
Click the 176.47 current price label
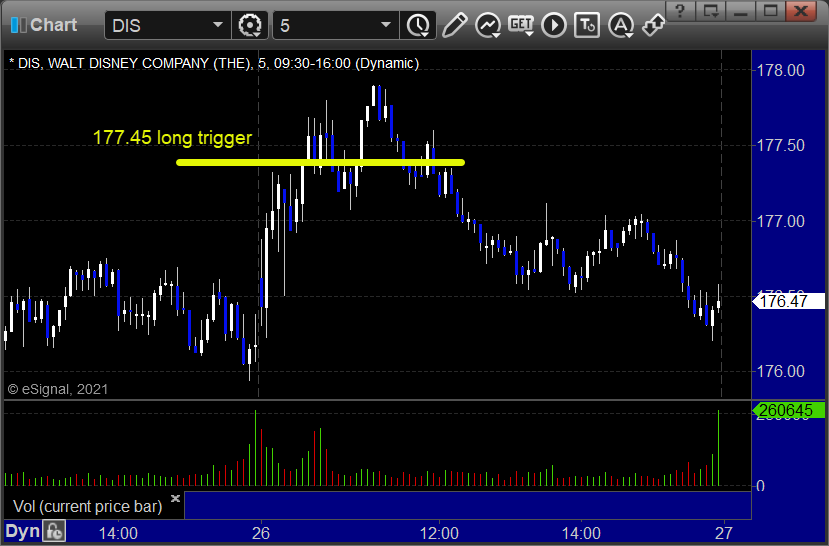click(x=788, y=301)
